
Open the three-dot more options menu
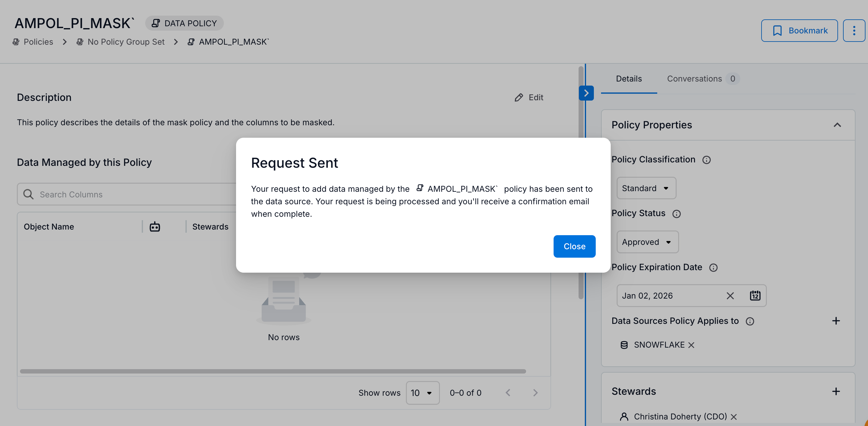(854, 31)
